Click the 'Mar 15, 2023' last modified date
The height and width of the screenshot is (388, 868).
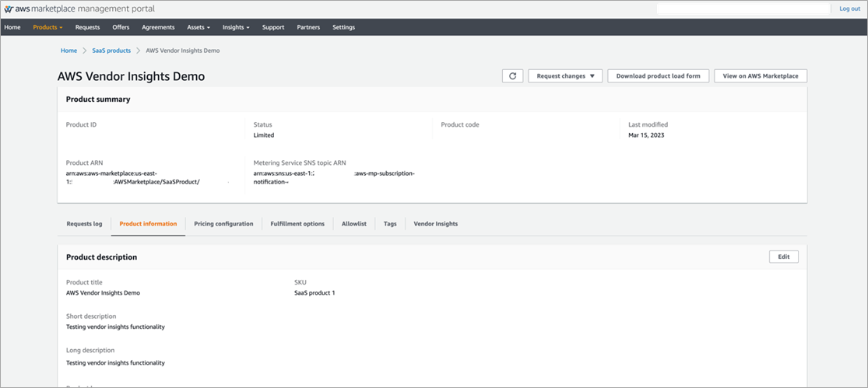tap(646, 135)
